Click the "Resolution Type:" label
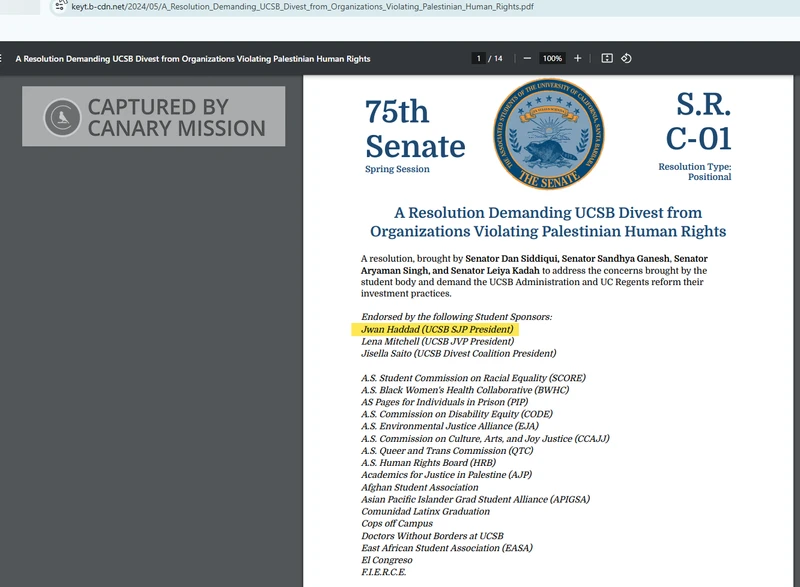This screenshot has width=800, height=587. (x=694, y=167)
